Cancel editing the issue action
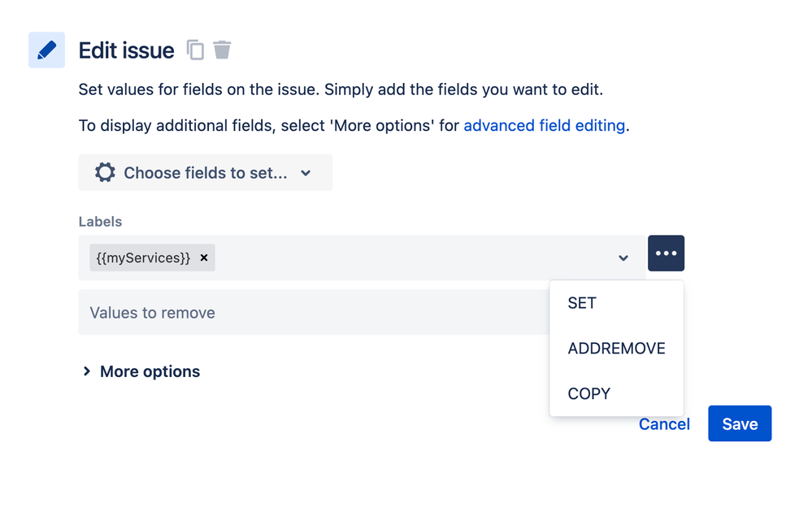The height and width of the screenshot is (525, 812). pos(664,424)
